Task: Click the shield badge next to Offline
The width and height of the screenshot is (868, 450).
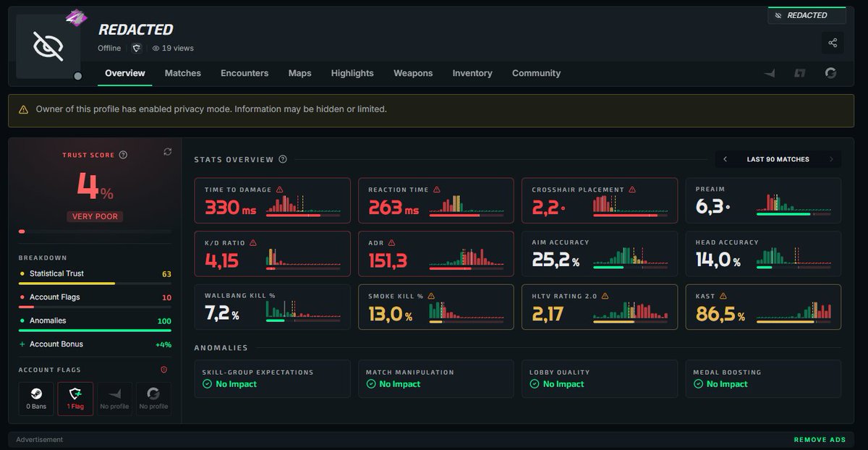Action: (136, 48)
